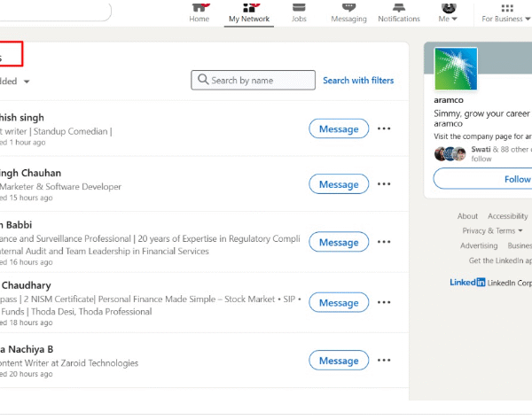
Task: Open Get the LinkedIn app link
Action: tap(500, 261)
